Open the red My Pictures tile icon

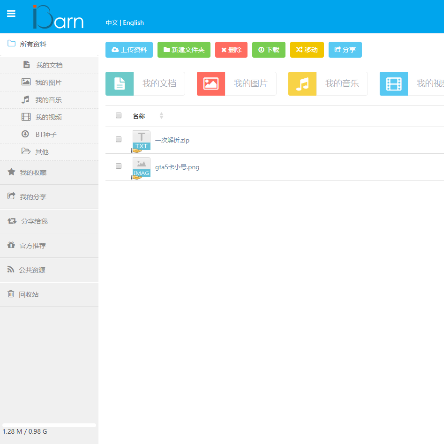pos(211,84)
